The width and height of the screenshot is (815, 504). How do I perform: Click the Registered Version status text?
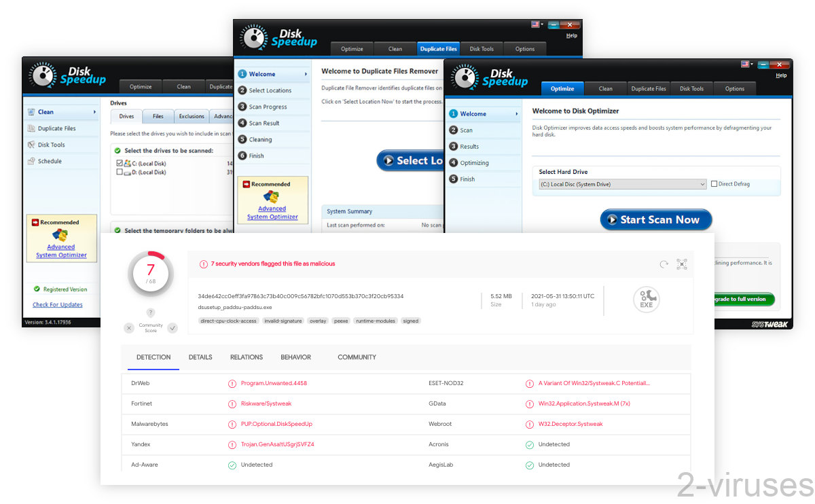(65, 289)
